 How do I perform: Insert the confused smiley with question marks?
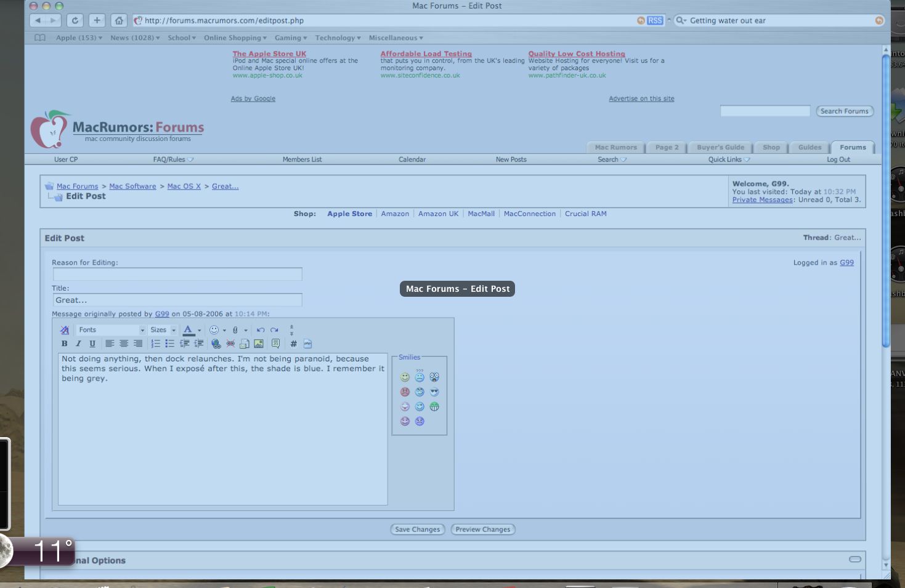click(420, 376)
